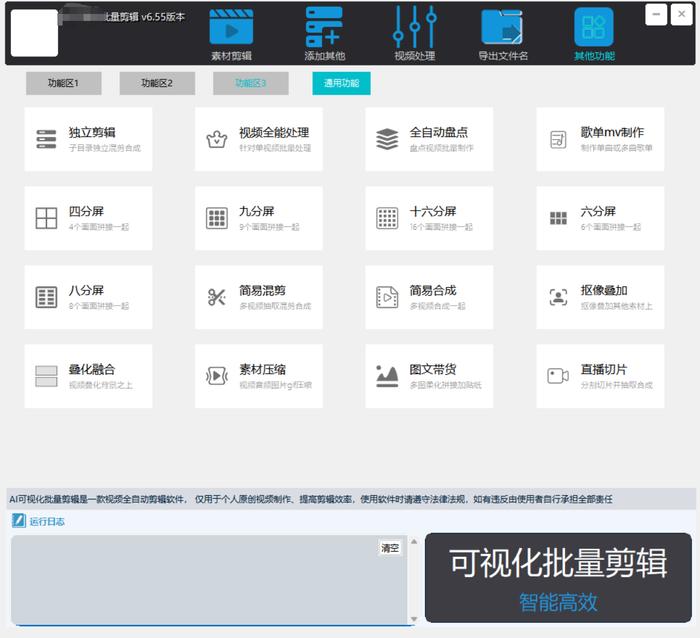Click the white logo thumbnail in title bar
The image size is (700, 638).
[34, 33]
